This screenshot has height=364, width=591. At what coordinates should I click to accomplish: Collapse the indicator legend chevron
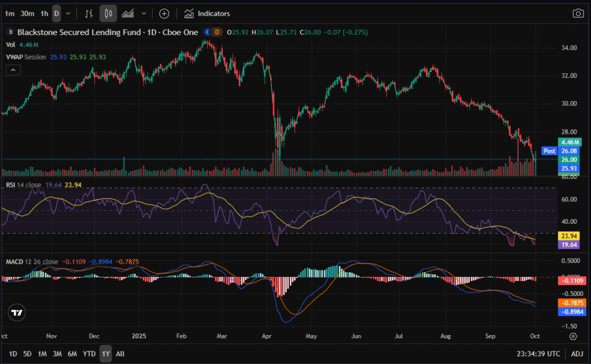[13, 70]
